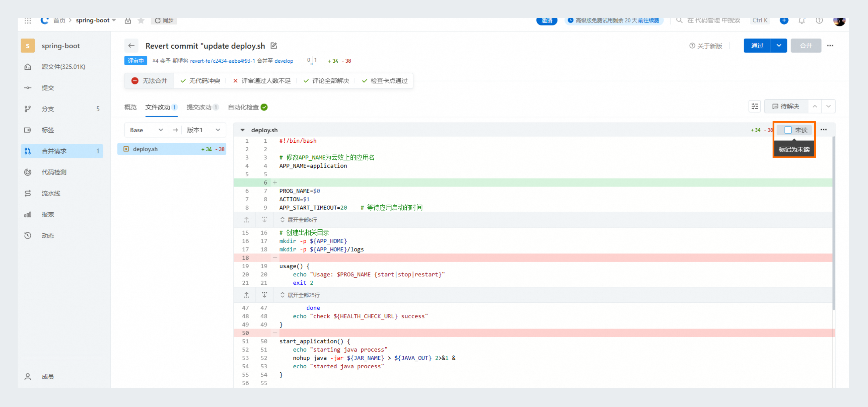
Task: Expand upward above 展开全部6行
Action: coord(247,220)
